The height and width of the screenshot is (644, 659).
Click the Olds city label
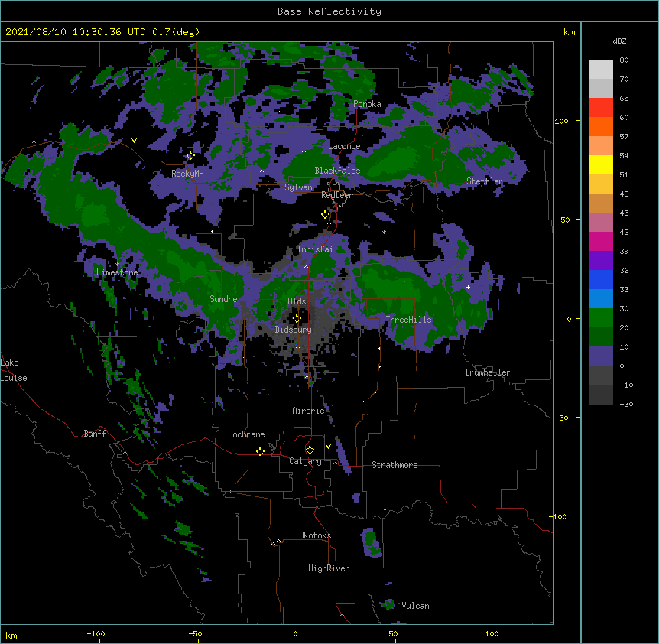tap(297, 301)
